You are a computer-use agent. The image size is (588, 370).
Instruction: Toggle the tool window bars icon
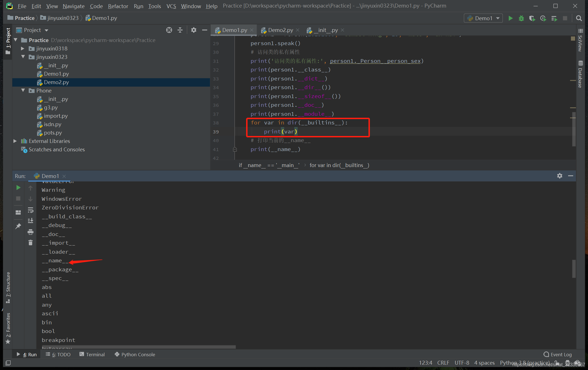(8, 363)
